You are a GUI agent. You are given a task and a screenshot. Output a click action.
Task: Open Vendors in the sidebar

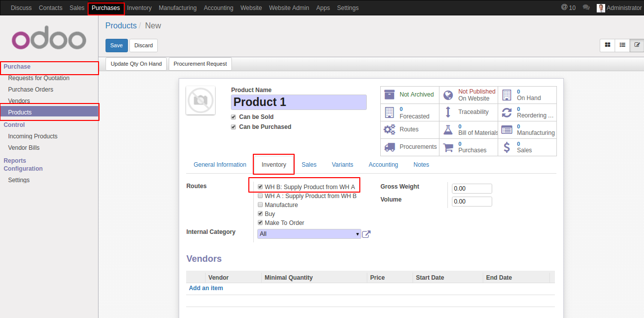(x=19, y=101)
